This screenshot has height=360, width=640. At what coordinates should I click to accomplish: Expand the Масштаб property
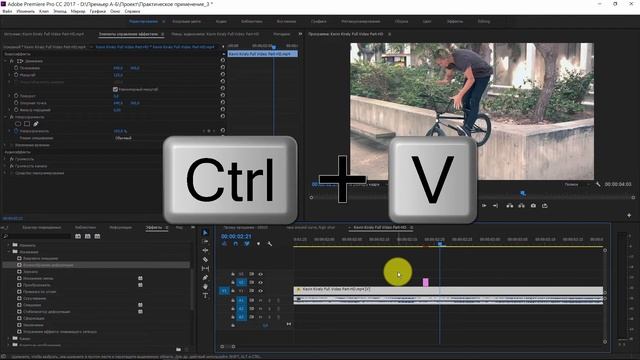pos(10,75)
